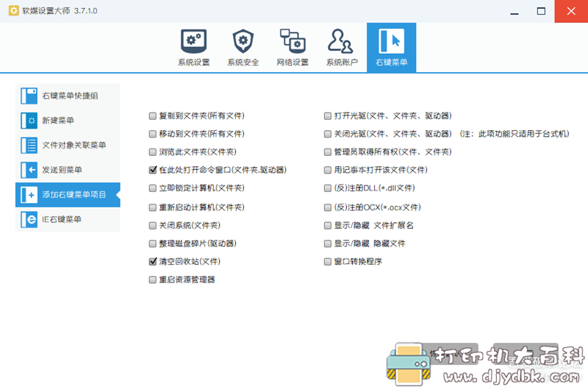Enable 重启资源管理器 checkbox
The height and width of the screenshot is (387, 588).
tap(152, 280)
